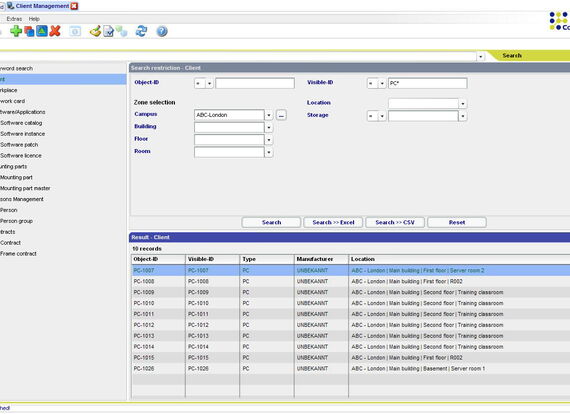Click the Visible-ID input field
Image resolution: width=570 pixels, height=414 pixels.
(x=428, y=83)
